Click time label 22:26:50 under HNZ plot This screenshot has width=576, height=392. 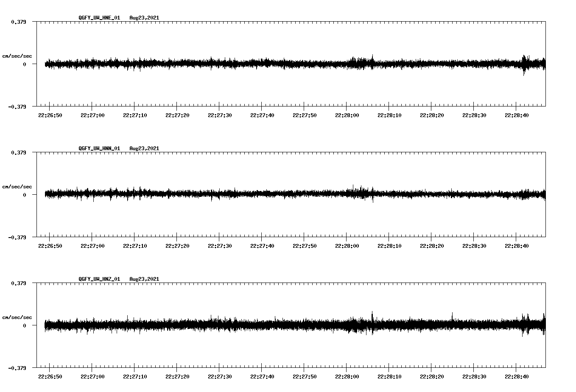pyautogui.click(x=50, y=377)
